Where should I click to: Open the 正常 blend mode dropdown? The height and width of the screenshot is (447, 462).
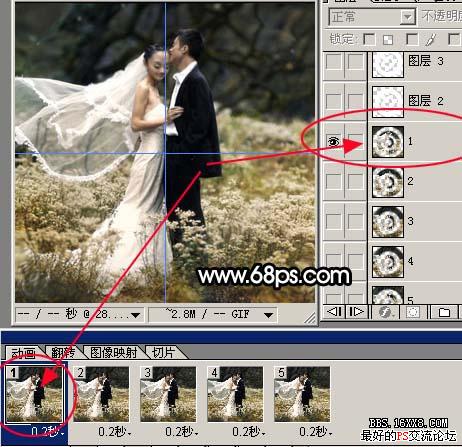(x=372, y=16)
